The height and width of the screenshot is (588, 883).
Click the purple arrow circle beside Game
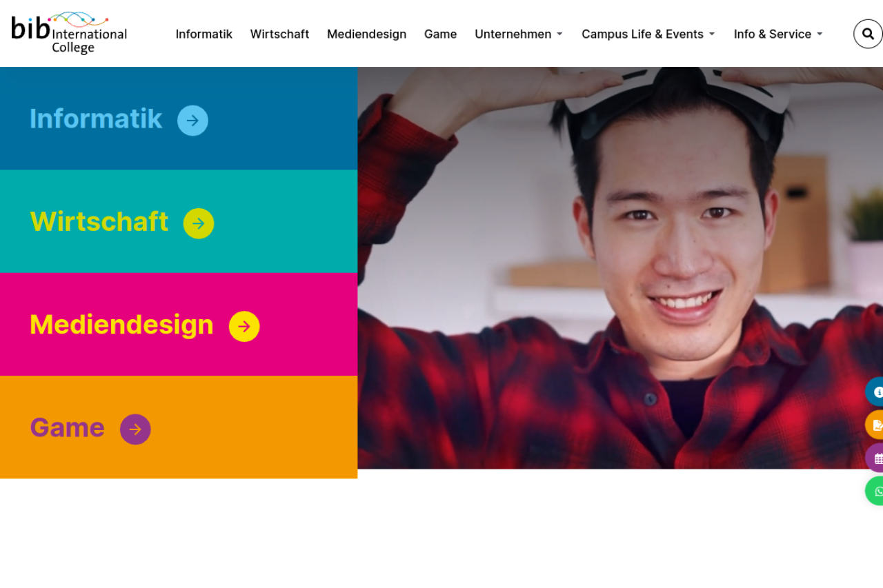[135, 429]
